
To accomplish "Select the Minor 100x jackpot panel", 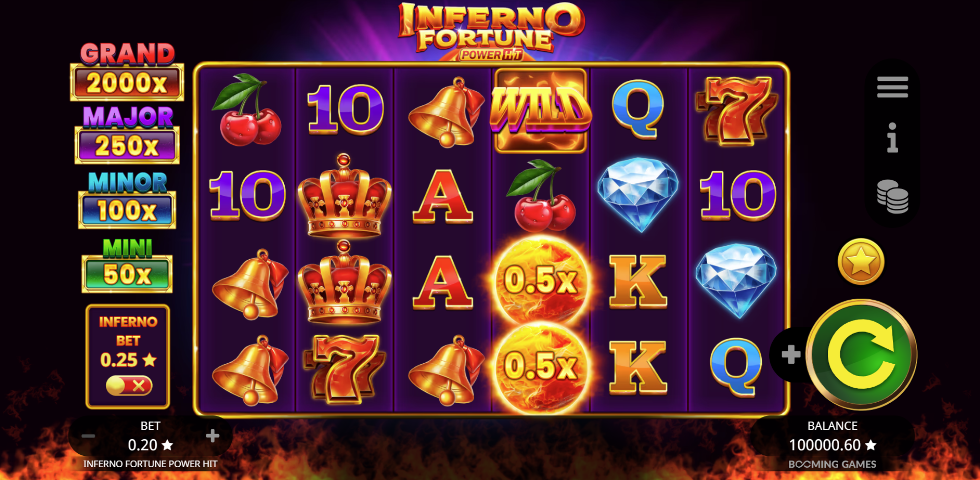I will pos(127,200).
